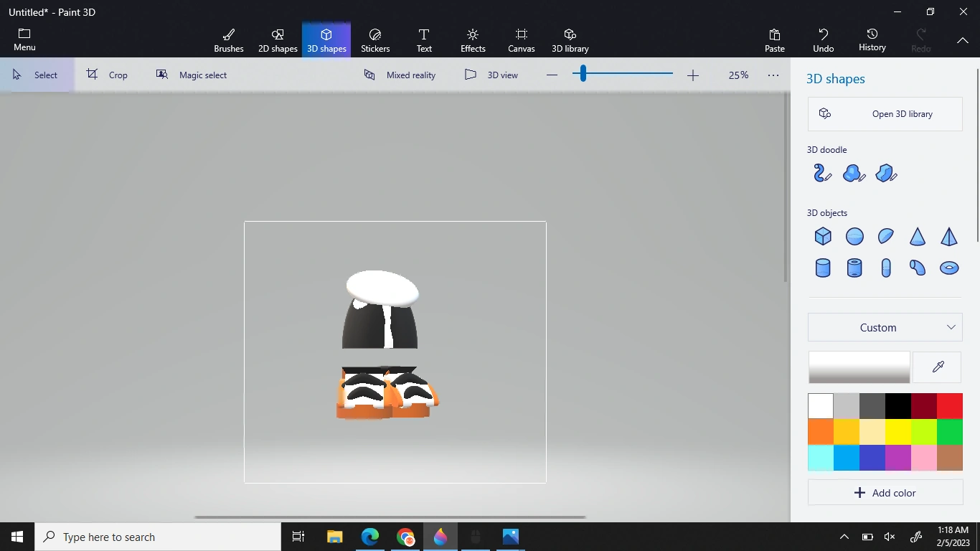Switch to the Brushes tab
The width and height of the screenshot is (980, 551).
(229, 40)
